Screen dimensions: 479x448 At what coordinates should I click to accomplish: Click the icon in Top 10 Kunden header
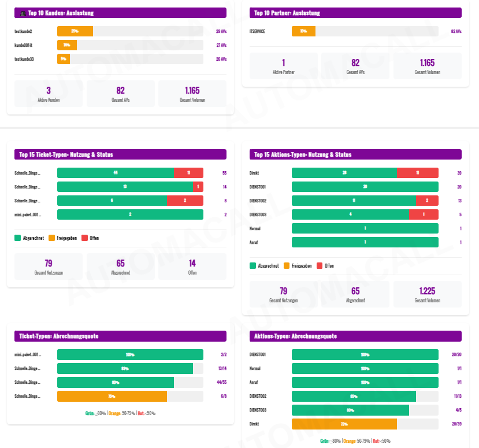pyautogui.click(x=22, y=13)
